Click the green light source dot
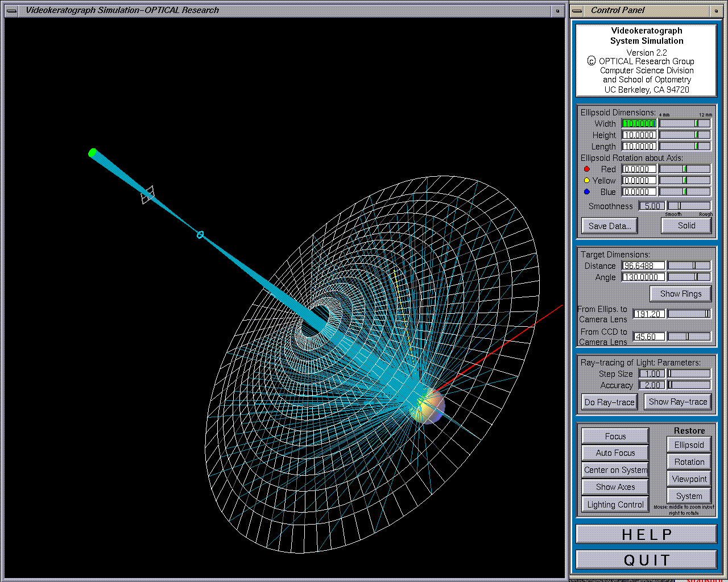 (92, 153)
